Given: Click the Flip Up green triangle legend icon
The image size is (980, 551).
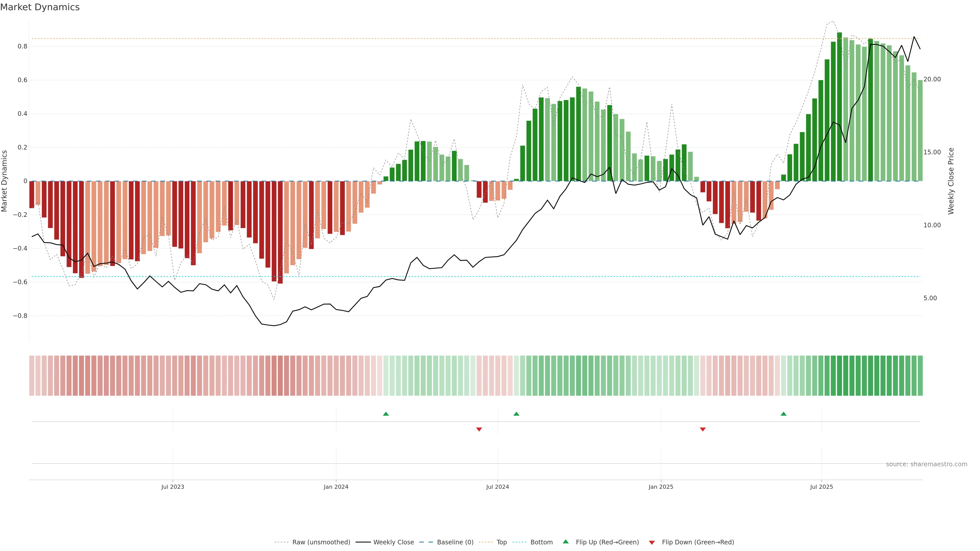Looking at the screenshot, I should pos(566,542).
